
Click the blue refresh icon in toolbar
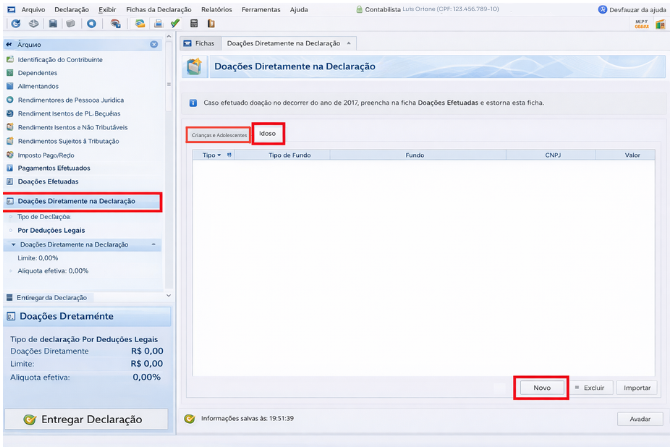16,23
